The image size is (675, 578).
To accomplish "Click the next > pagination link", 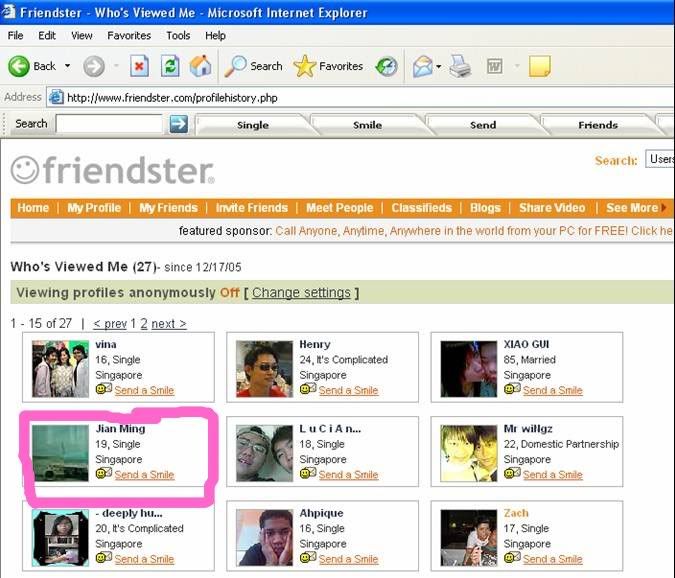I will (169, 323).
